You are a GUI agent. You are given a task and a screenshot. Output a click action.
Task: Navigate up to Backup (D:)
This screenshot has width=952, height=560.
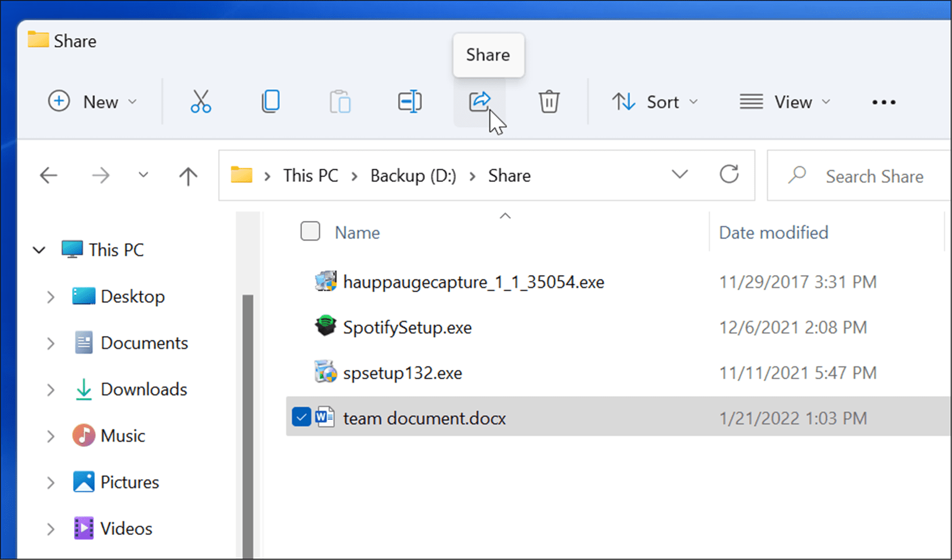coord(188,175)
